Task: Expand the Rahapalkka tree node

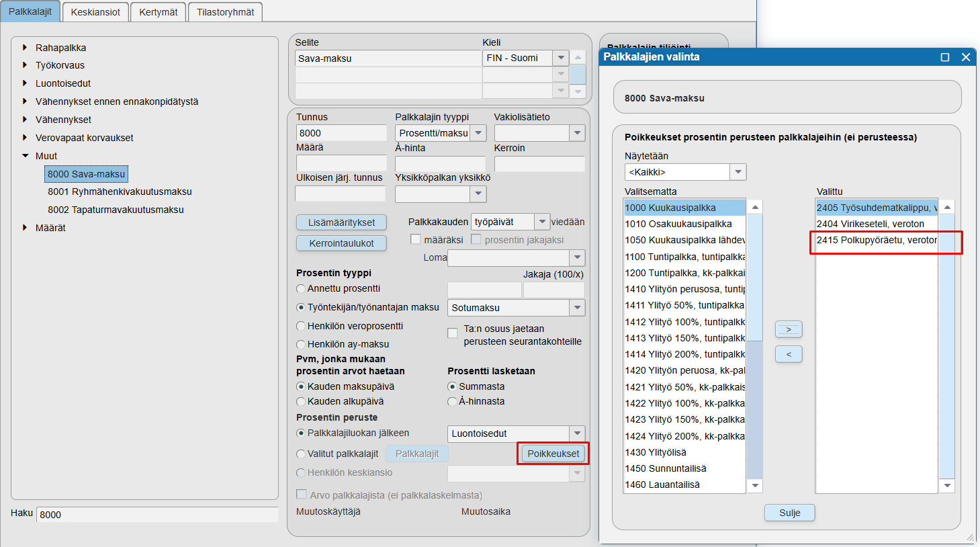Action: tap(25, 47)
